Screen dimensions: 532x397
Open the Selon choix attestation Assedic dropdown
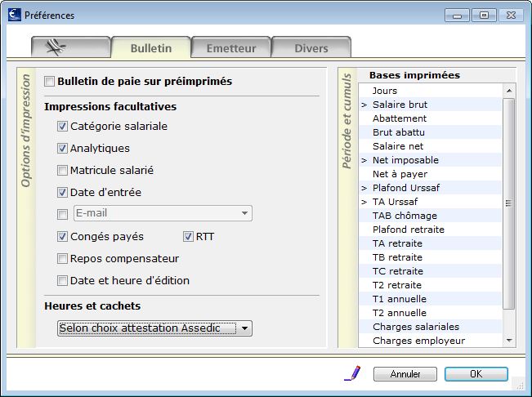click(154, 328)
